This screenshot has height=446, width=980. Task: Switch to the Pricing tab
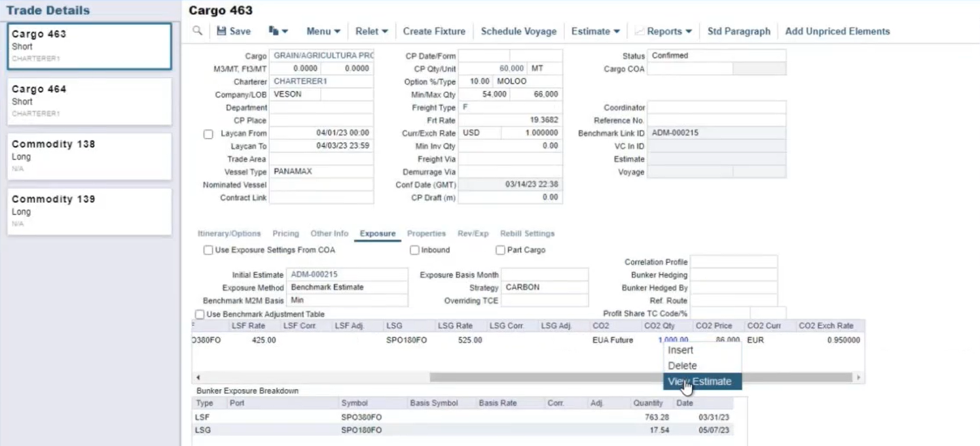point(285,233)
